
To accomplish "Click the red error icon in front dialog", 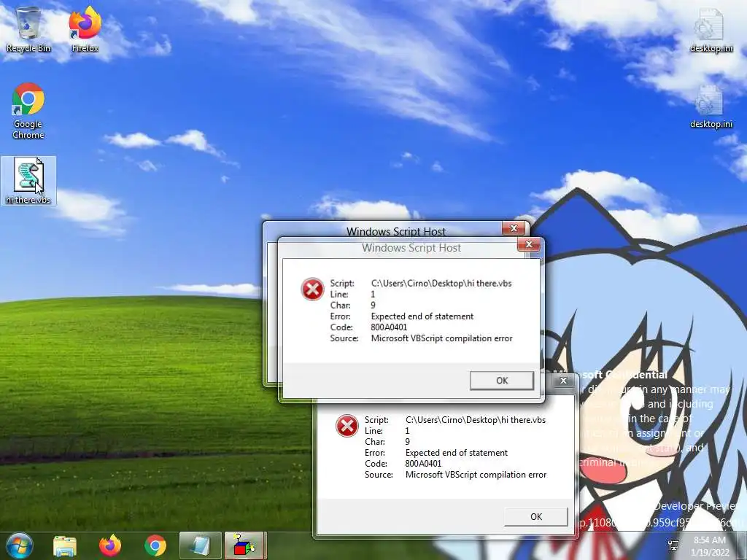I will pyautogui.click(x=312, y=289).
